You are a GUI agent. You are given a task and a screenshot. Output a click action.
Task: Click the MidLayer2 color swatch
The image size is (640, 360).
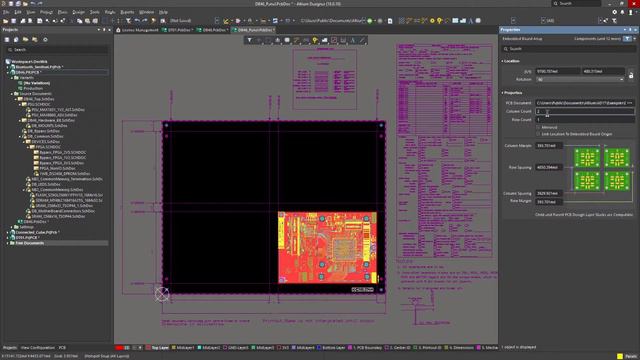pyautogui.click(x=199, y=348)
